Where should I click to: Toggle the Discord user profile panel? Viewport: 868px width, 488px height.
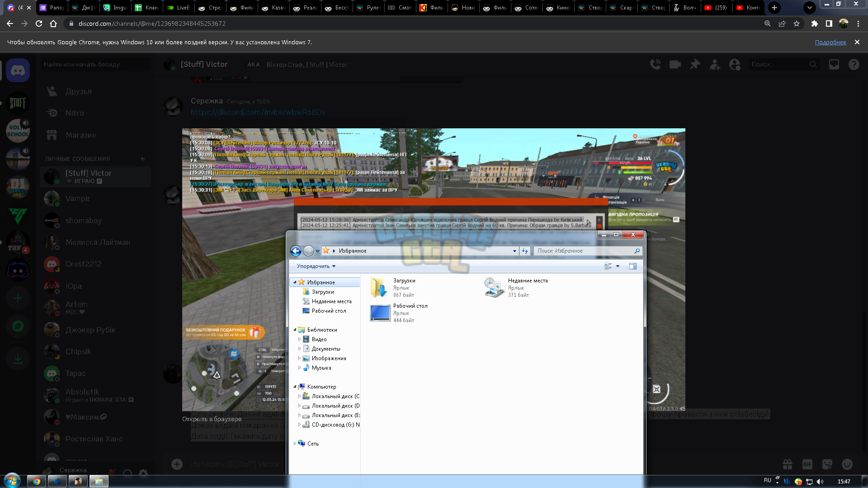(735, 65)
